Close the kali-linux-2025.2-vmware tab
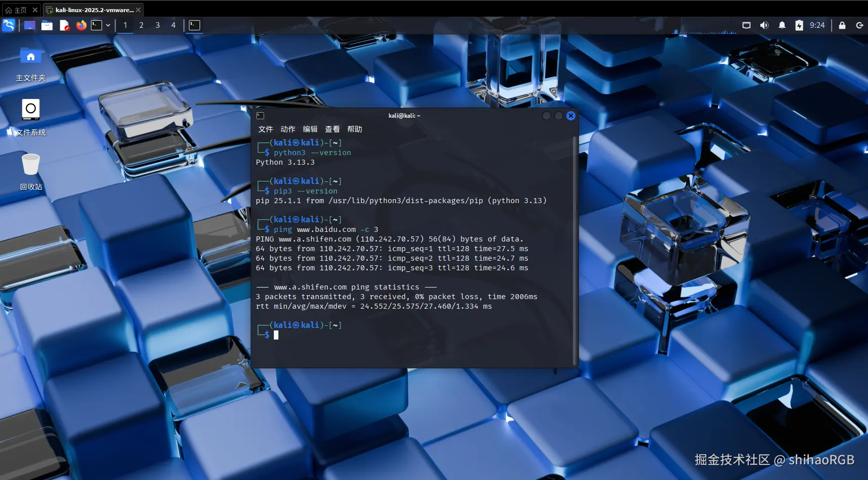 click(138, 10)
